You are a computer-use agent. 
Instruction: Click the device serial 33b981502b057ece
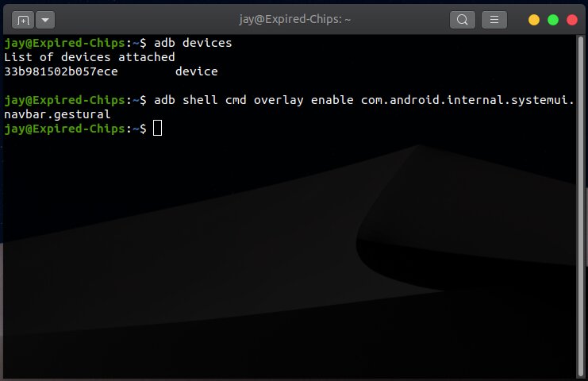pos(61,71)
